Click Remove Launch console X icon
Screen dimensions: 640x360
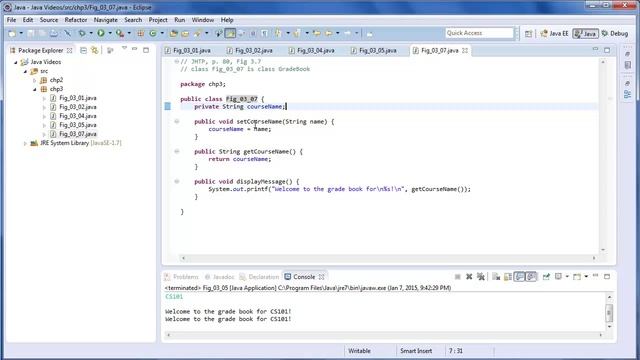(469, 277)
